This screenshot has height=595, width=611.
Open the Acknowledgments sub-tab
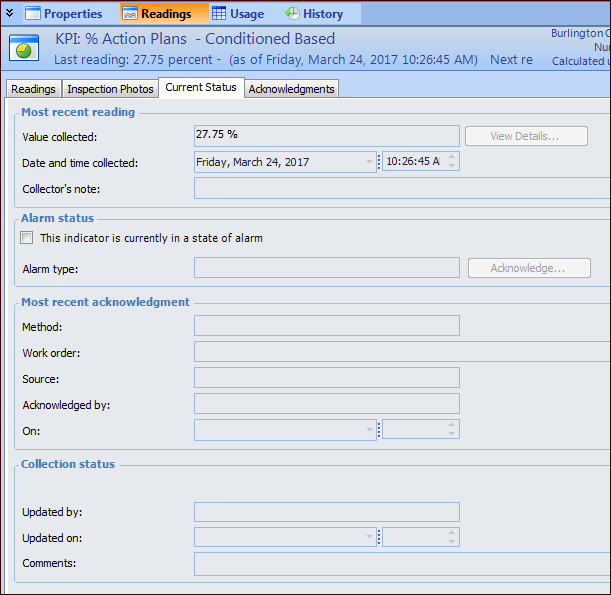(291, 89)
